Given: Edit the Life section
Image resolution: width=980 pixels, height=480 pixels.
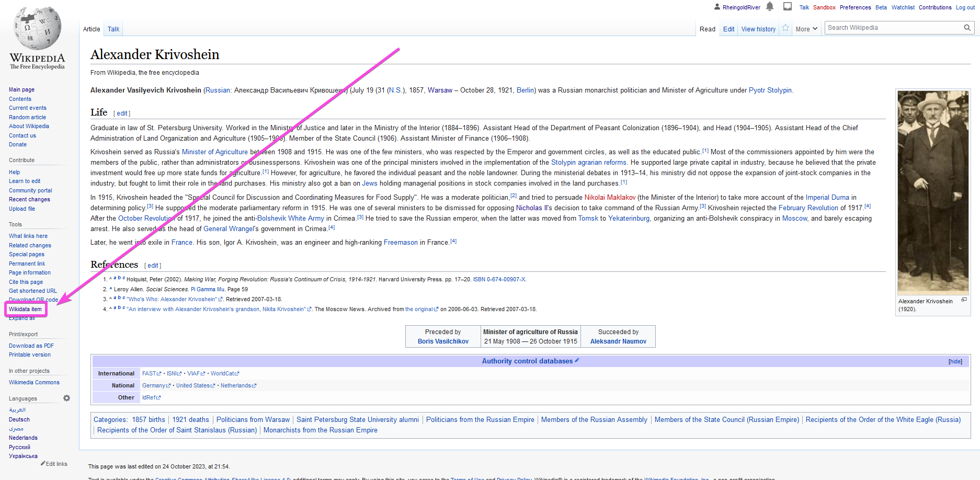Looking at the screenshot, I should [x=122, y=113].
